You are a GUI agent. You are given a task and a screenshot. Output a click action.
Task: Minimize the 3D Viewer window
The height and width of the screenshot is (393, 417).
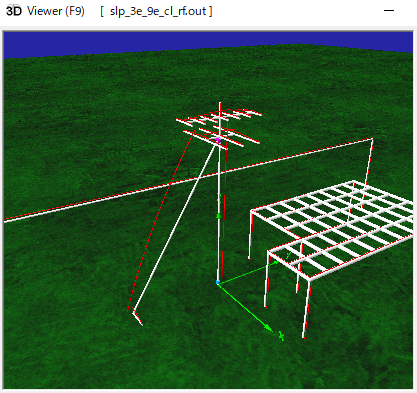click(389, 11)
